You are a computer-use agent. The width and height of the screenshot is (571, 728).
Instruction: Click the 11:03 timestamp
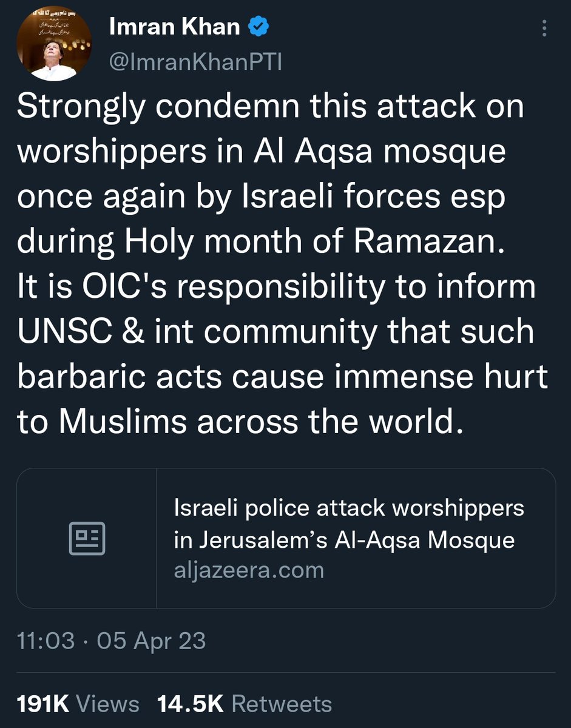coord(46,641)
